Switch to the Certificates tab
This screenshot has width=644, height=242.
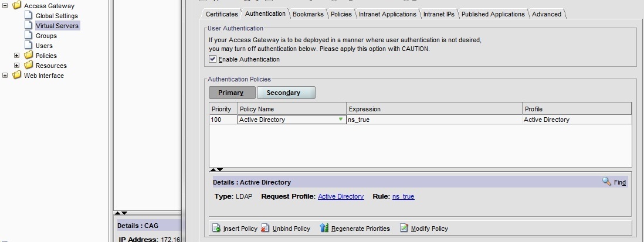(x=222, y=14)
